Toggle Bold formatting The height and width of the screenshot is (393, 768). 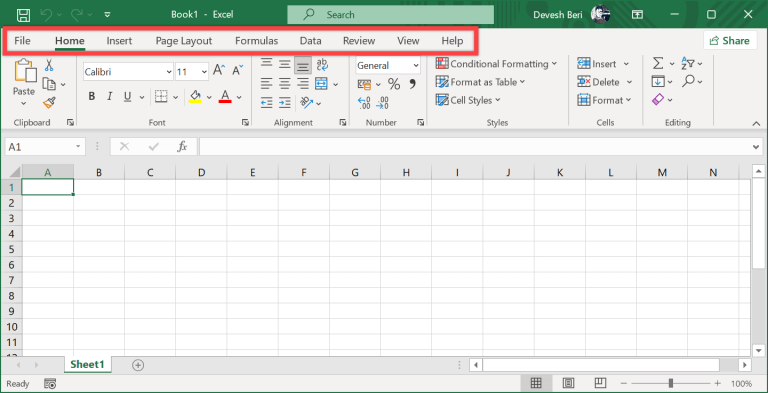[x=92, y=97]
